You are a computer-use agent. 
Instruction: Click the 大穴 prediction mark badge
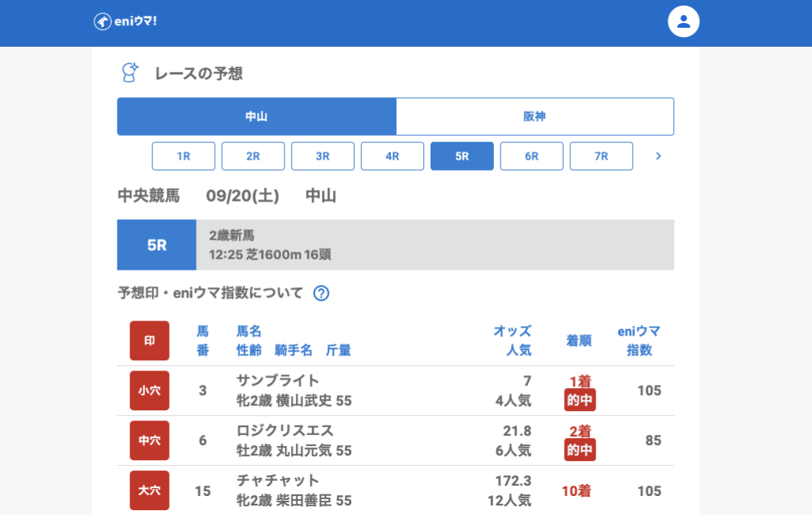149,490
